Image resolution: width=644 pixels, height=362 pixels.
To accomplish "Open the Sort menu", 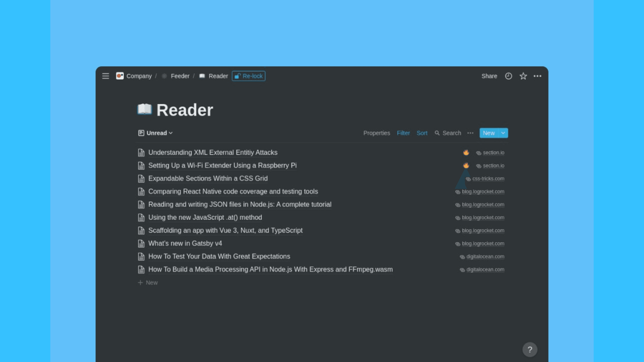I will [422, 133].
